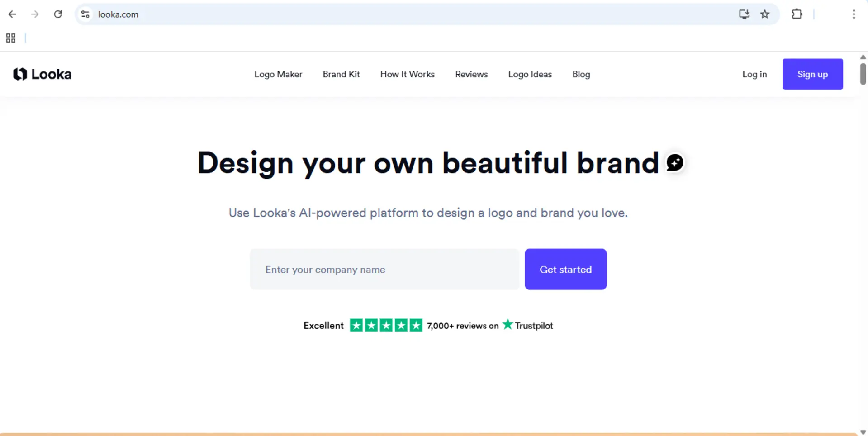Click the Trustpilot star icon
868x436 pixels.
tap(508, 324)
